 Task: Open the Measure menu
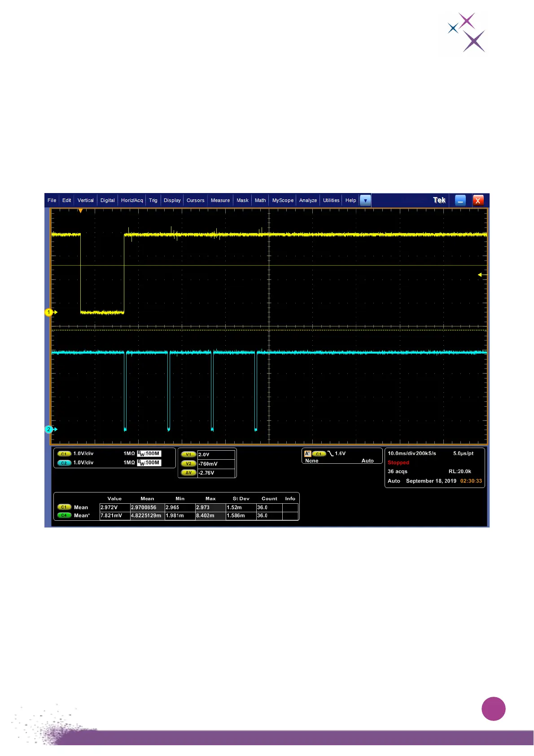click(x=220, y=201)
